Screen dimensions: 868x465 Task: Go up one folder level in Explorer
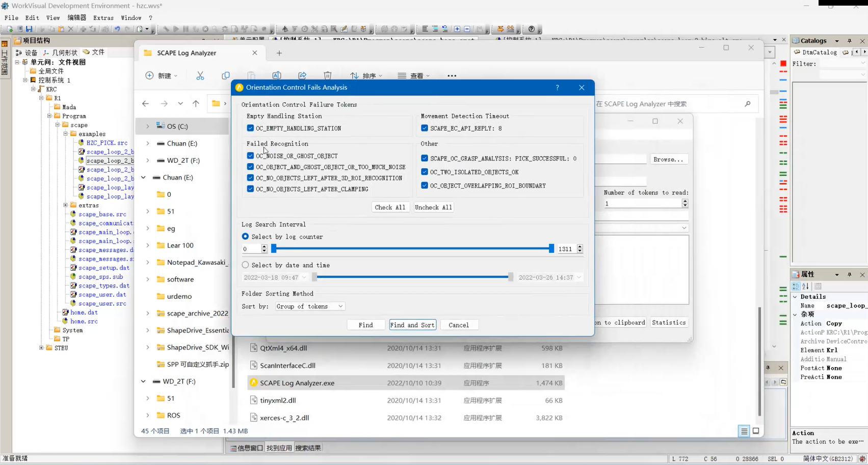click(x=196, y=104)
